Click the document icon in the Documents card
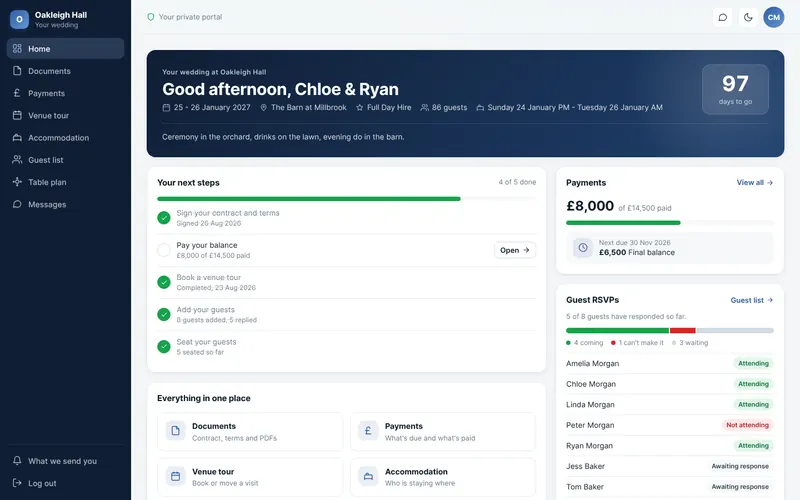 click(176, 431)
